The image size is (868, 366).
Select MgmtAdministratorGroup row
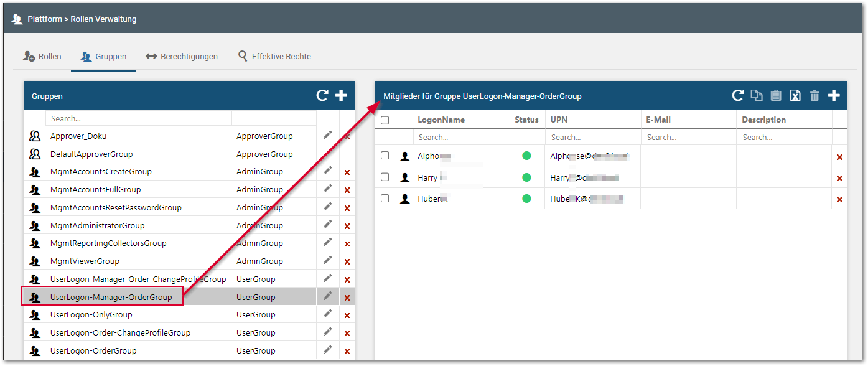pyautogui.click(x=189, y=225)
